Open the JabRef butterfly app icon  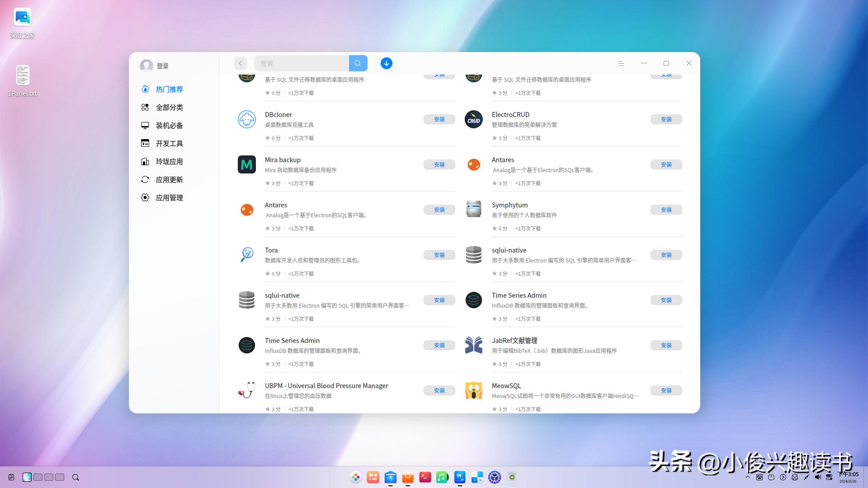tap(474, 345)
